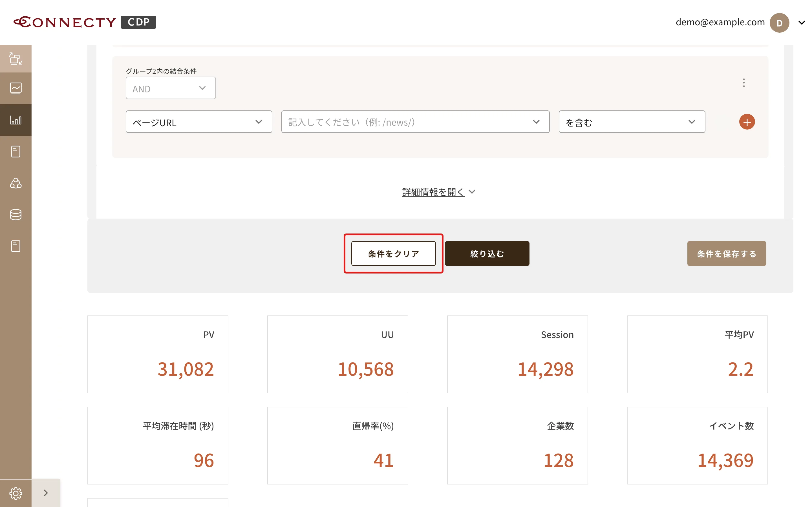Click the 条件を保存する button
Viewport: 812px width, 507px height.
[x=727, y=253]
